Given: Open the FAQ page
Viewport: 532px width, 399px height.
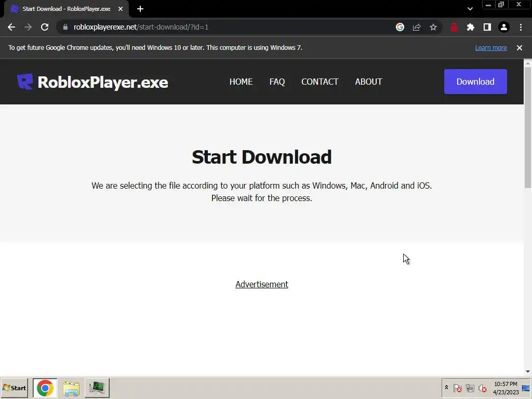Looking at the screenshot, I should coord(277,82).
